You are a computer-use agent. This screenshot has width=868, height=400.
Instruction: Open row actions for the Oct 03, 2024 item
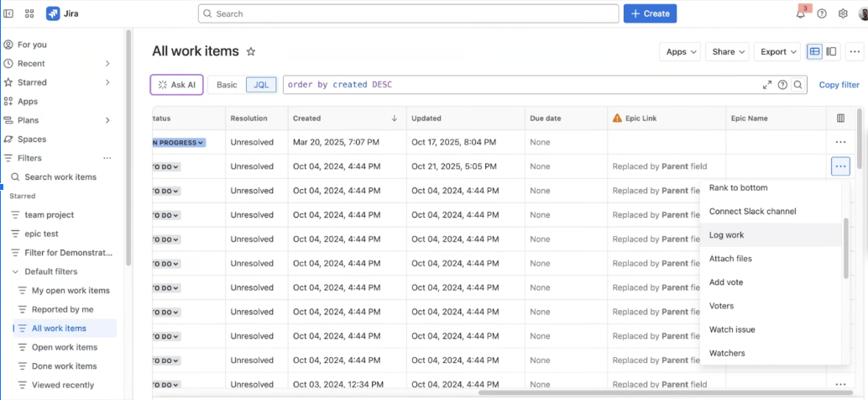click(840, 384)
